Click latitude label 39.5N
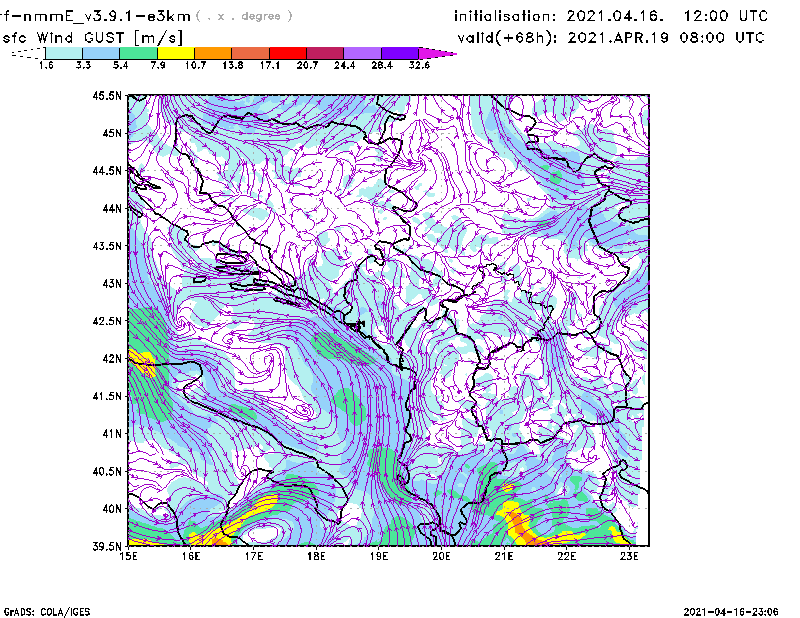Image resolution: width=800 pixels, height=618 pixels. (107, 546)
